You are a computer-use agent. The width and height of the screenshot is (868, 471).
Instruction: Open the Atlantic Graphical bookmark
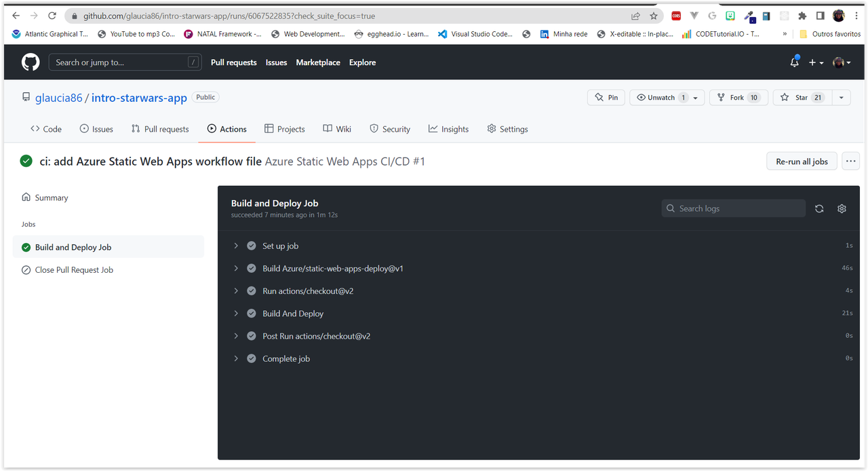(50, 34)
